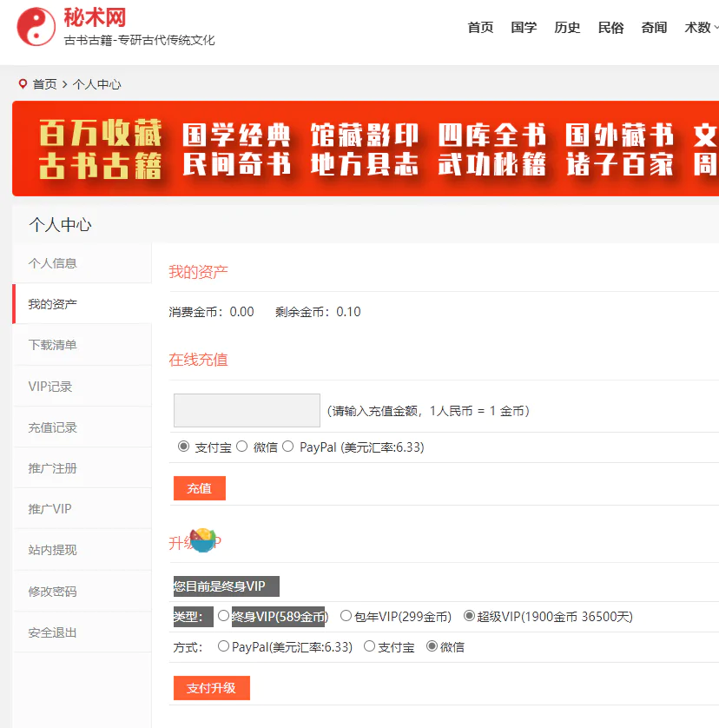Choose 包年VIP(299金币) type
Viewport: 719px width, 728px height.
[x=346, y=616]
